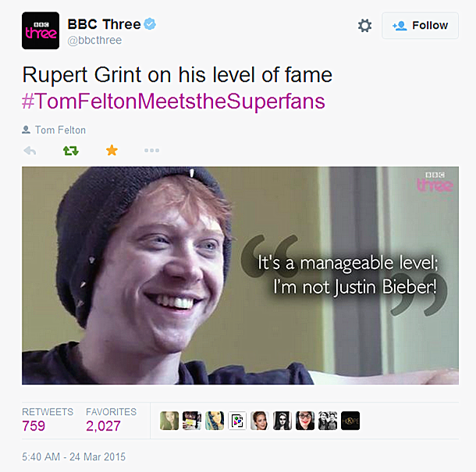Click the first retweeter avatar thumbnail
This screenshot has width=476, height=472.
click(169, 421)
